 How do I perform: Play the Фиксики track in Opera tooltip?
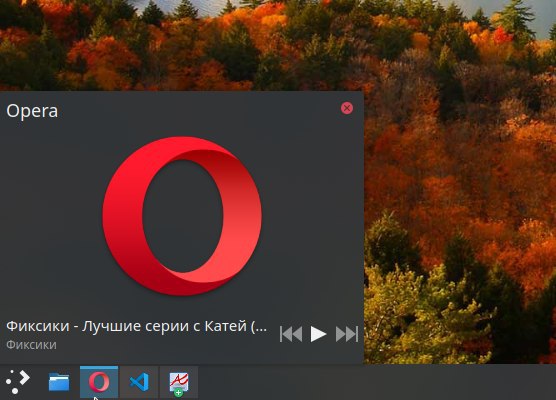(318, 334)
